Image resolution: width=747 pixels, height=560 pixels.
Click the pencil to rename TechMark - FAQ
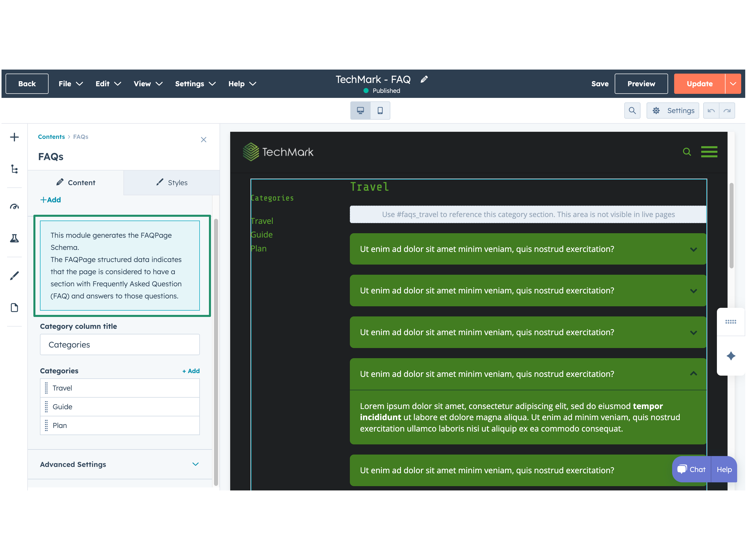pos(424,79)
